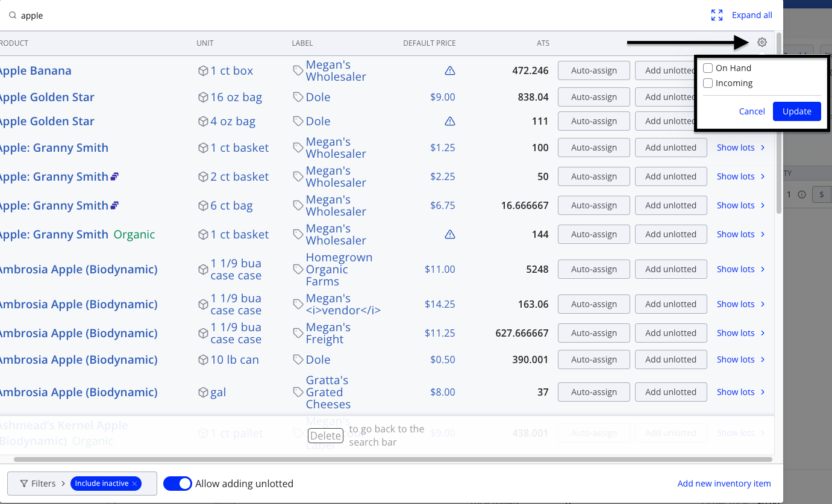This screenshot has width=832, height=504.
Task: Show lots for Ambrosia Apple $14.25 row
Action: (x=740, y=304)
